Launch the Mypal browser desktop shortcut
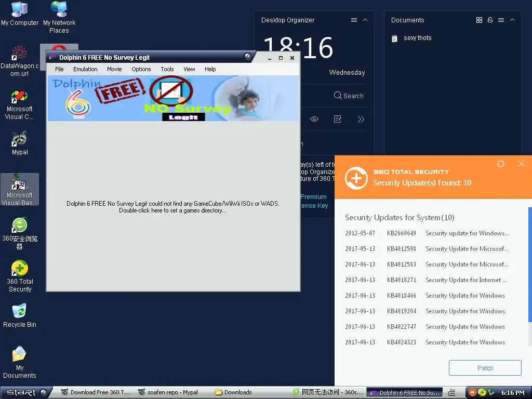The image size is (532, 399). pos(19,143)
